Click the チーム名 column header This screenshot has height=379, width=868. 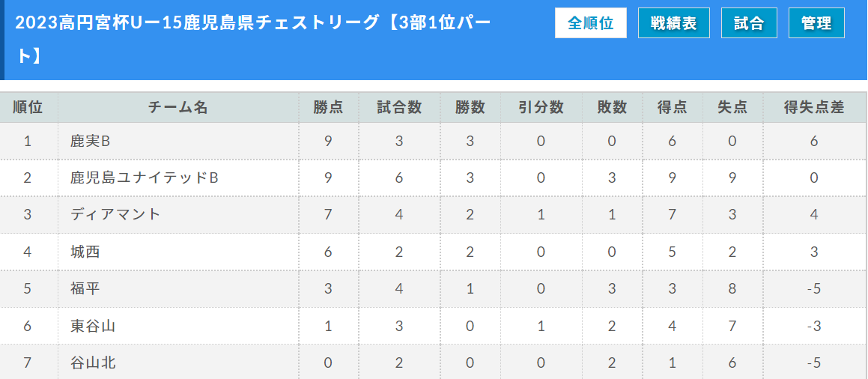click(x=178, y=107)
